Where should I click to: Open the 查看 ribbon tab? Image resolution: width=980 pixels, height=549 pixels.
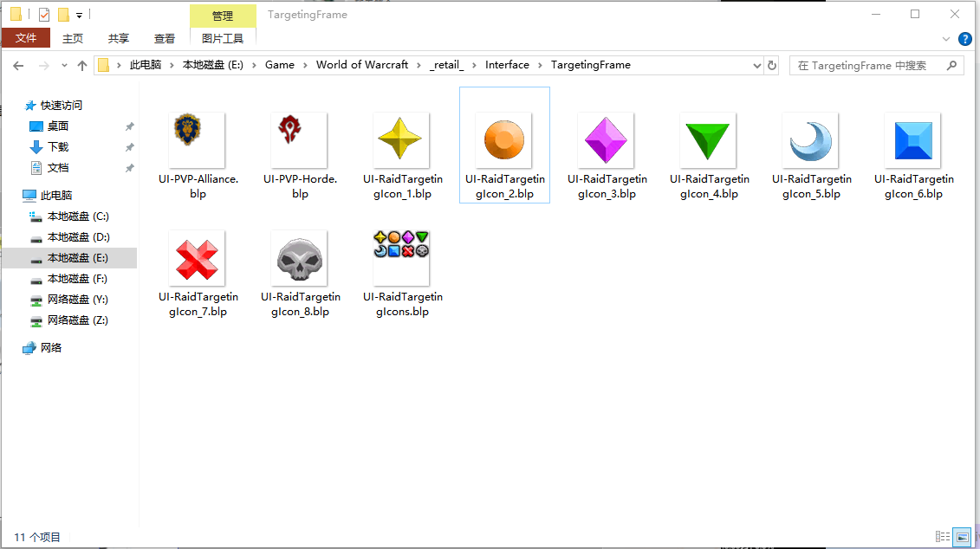pos(165,39)
